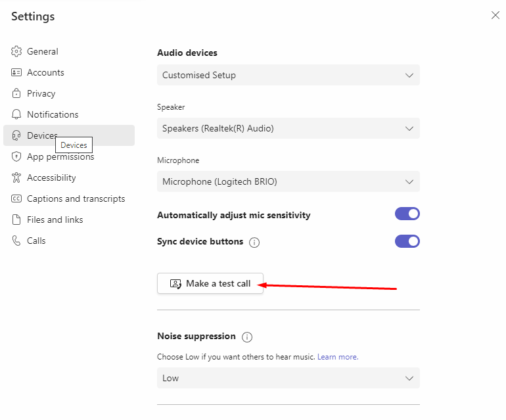Select the Devices settings section
The height and width of the screenshot is (420, 506).
pos(69,135)
